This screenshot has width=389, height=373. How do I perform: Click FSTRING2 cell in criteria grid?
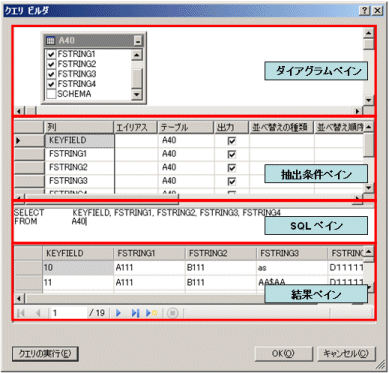click(x=79, y=168)
